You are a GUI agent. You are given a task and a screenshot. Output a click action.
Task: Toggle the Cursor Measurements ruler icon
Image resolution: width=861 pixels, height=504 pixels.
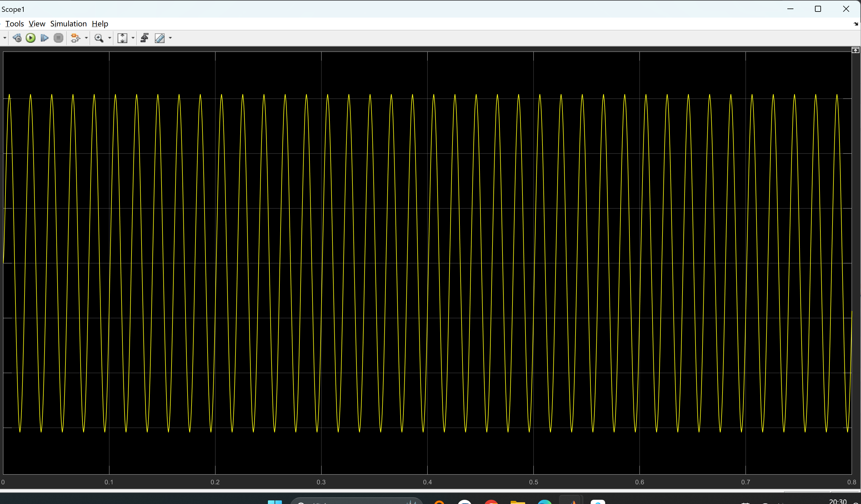coord(159,38)
